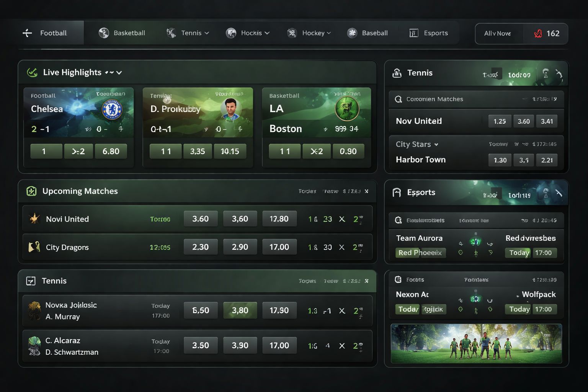The height and width of the screenshot is (392, 588).
Task: Select odds 1.30 for Harbor Town
Action: tap(500, 160)
